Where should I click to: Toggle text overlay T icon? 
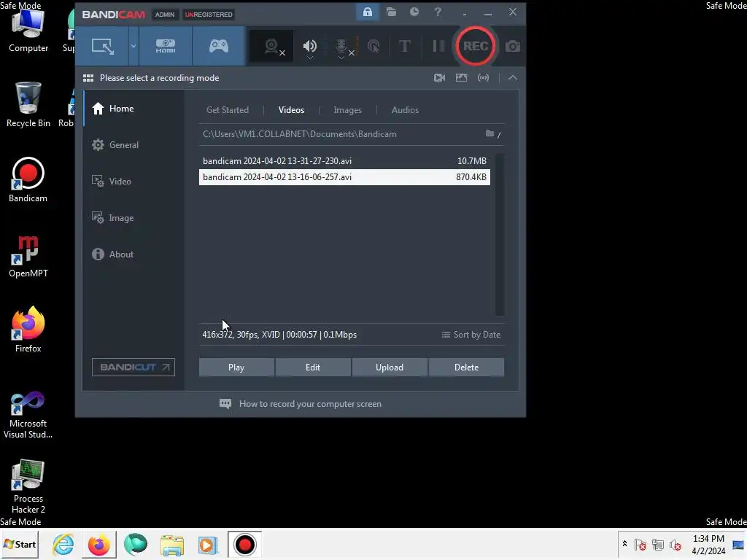(404, 46)
